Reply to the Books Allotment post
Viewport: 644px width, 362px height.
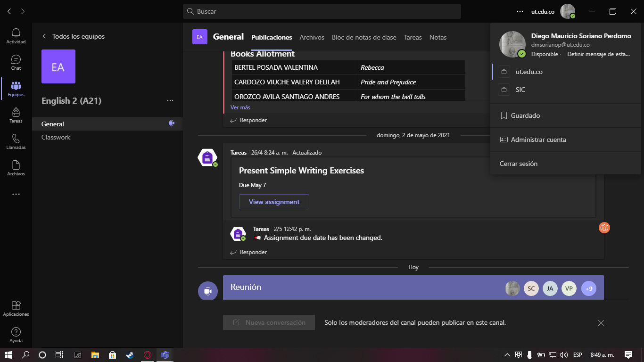[248, 120]
